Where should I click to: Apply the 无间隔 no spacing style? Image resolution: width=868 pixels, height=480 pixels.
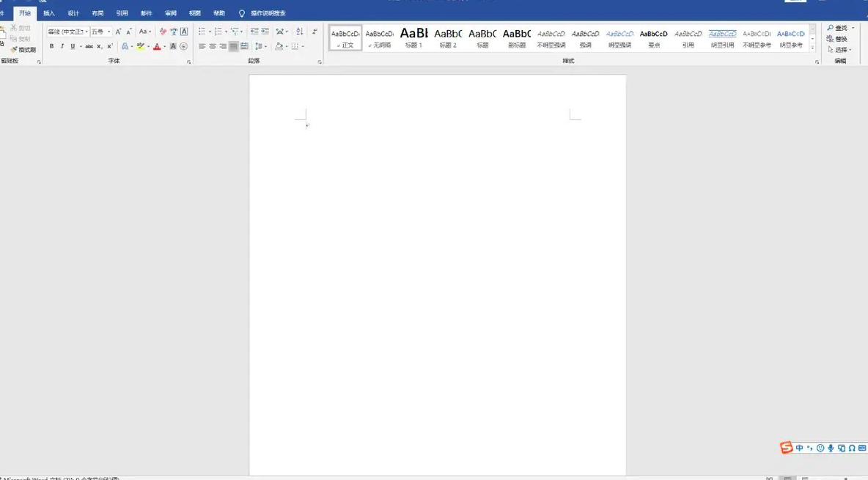pos(379,38)
